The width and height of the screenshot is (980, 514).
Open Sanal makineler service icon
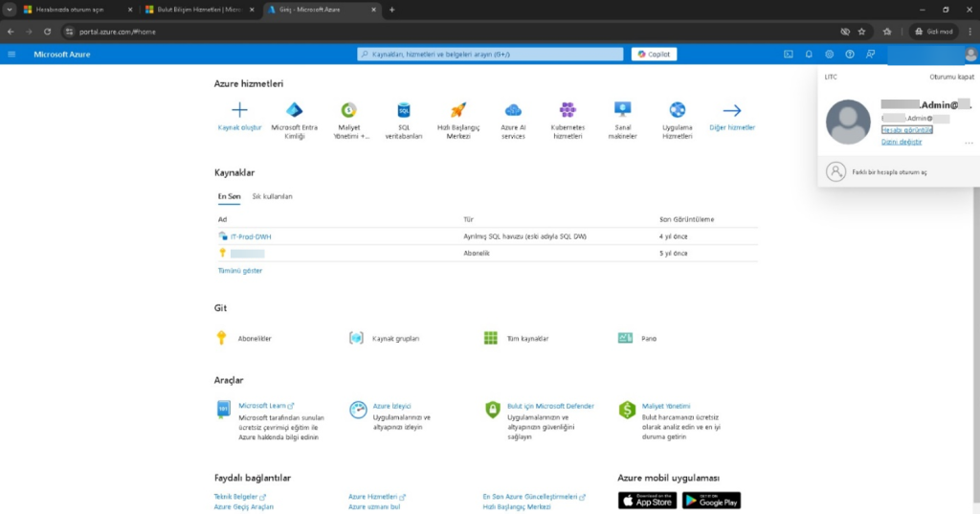[622, 110]
